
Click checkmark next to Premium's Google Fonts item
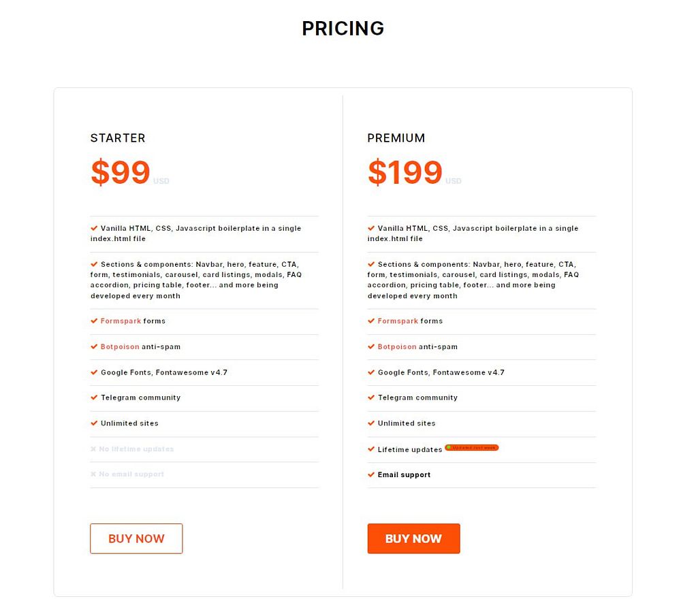[371, 372]
